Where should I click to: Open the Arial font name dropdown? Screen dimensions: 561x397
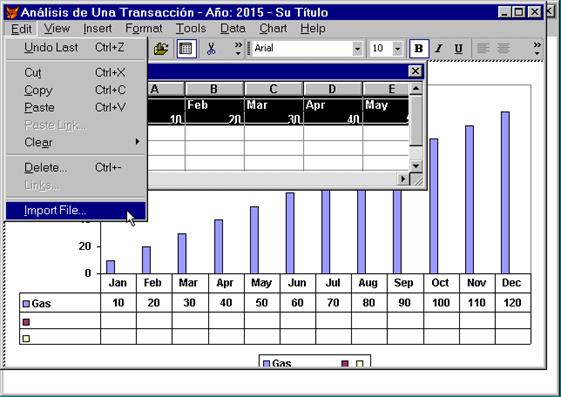click(x=357, y=49)
